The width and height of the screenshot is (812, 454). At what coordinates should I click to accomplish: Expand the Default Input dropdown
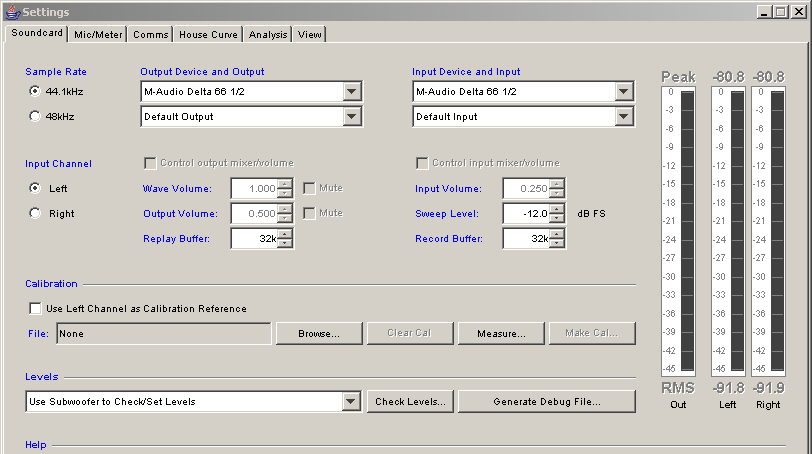(x=623, y=117)
